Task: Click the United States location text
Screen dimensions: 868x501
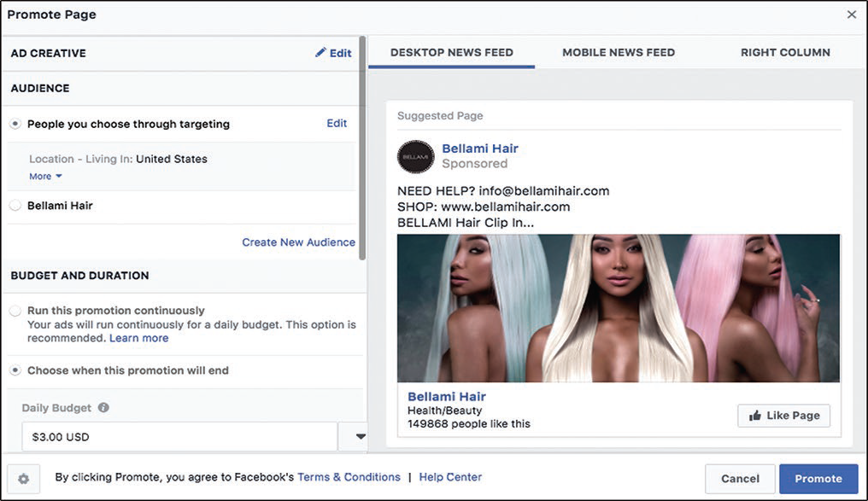Action: (x=172, y=159)
